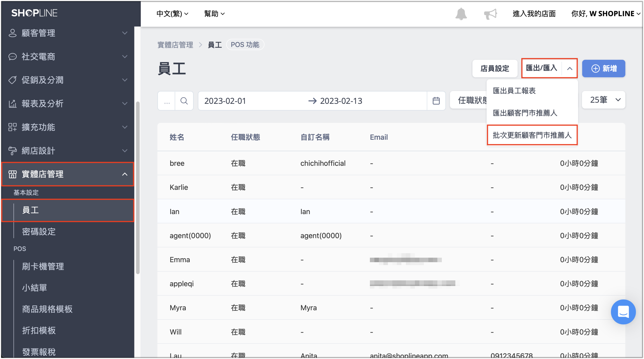Screen dimensions: 644x359
Task: Click the notification bell icon
Action: point(461,14)
